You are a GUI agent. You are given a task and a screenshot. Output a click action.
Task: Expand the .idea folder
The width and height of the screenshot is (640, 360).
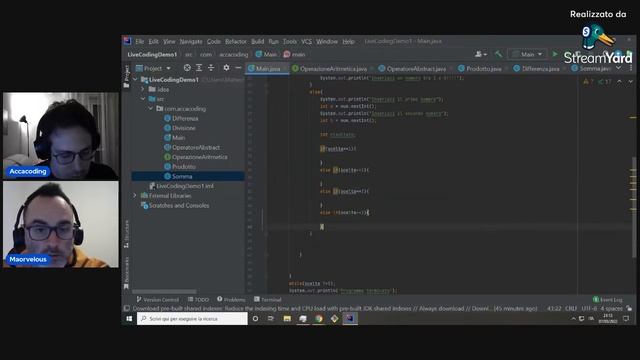pyautogui.click(x=143, y=89)
